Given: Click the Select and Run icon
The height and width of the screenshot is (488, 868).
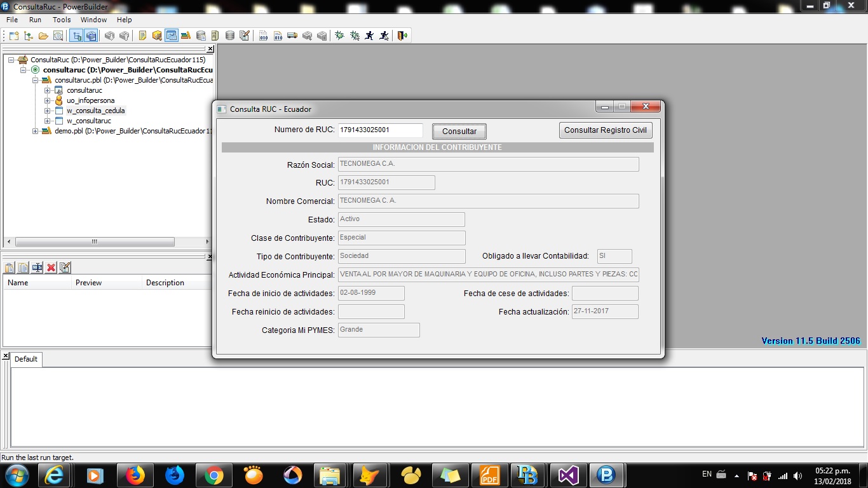Looking at the screenshot, I should coord(384,36).
